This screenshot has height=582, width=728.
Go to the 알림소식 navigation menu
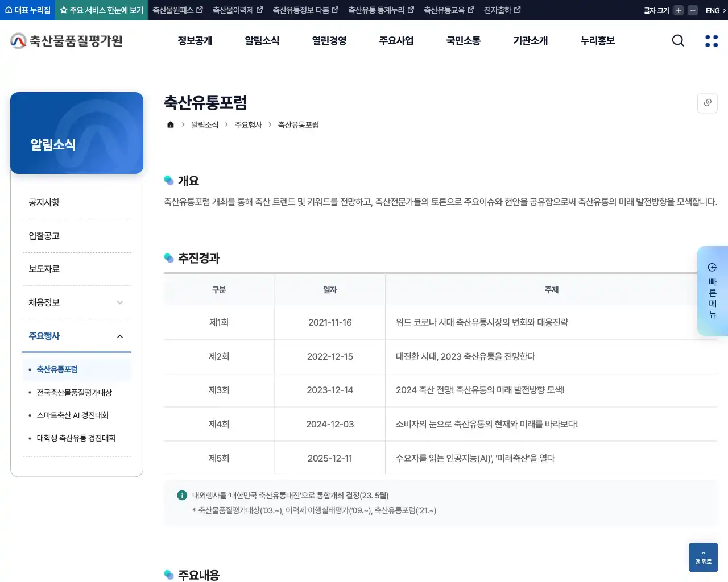pos(262,40)
